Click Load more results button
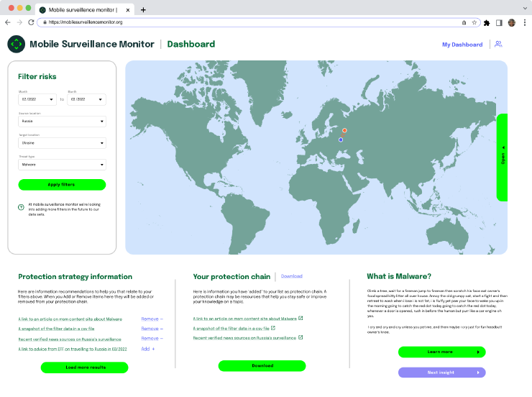This screenshot has height=397, width=532. point(84,368)
